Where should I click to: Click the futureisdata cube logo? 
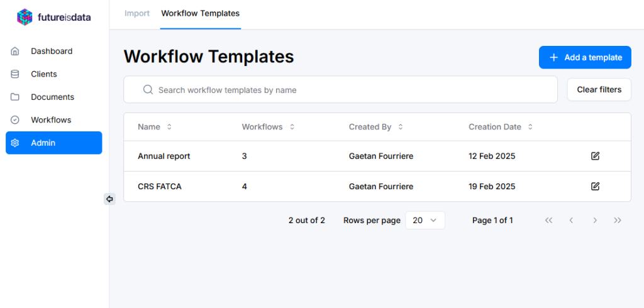pyautogui.click(x=25, y=17)
